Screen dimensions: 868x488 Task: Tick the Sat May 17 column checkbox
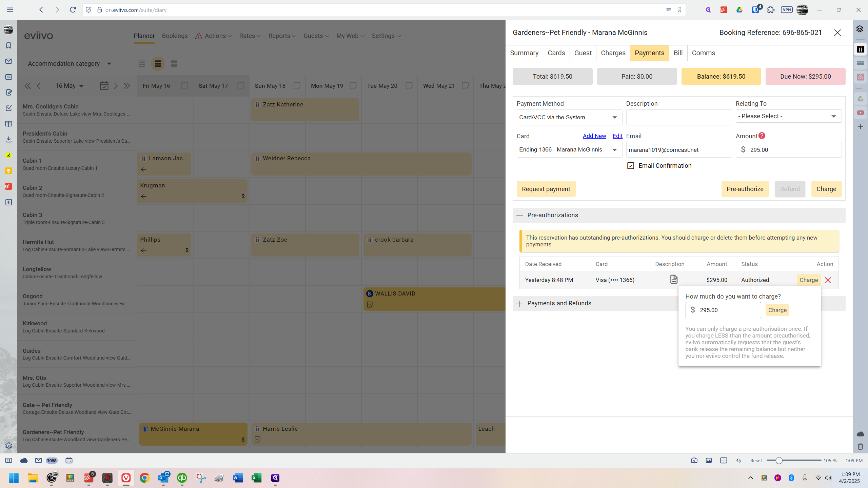click(x=241, y=86)
